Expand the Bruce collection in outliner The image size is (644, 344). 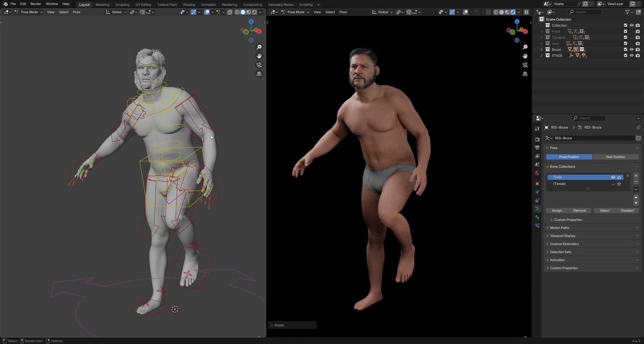[541, 49]
